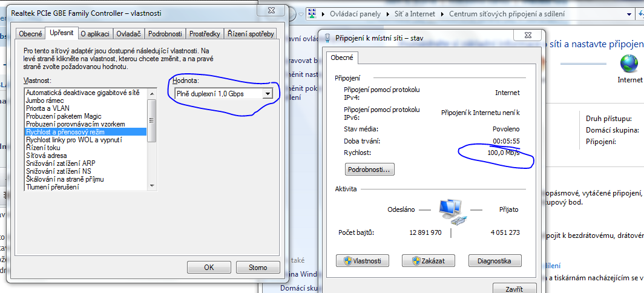
Task: Expand the address bar history dropdown arrow
Action: (x=629, y=14)
